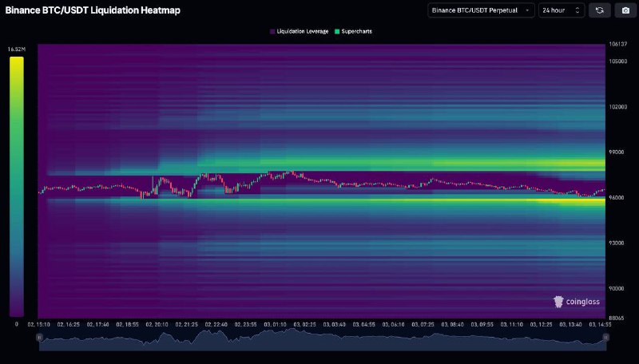Click the 02, 22:40 time axis label
This screenshot has width=639, height=364.
coord(216,325)
